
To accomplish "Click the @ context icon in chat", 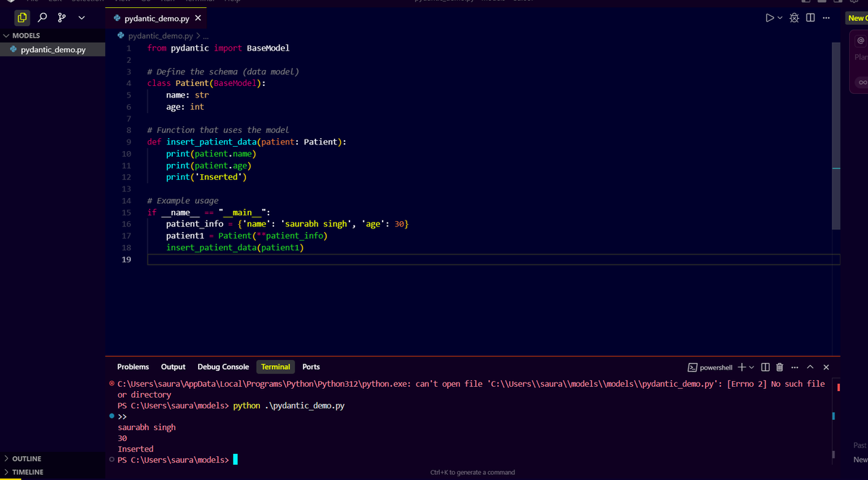I will pyautogui.click(x=861, y=40).
